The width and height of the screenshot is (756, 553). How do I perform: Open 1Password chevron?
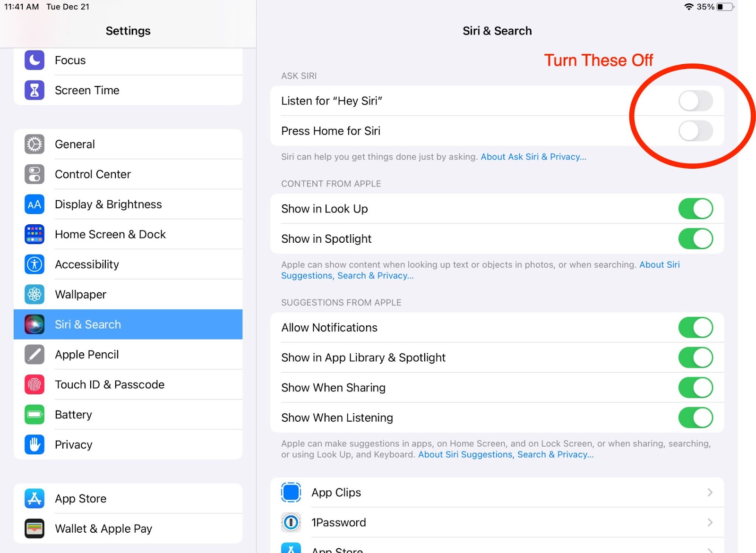[710, 522]
